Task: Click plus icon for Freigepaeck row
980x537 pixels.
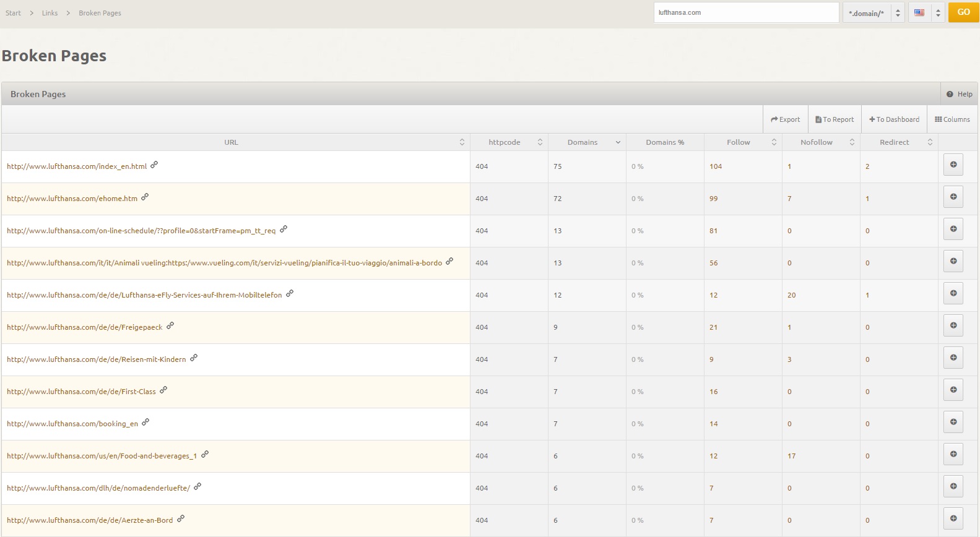Action: tap(953, 325)
